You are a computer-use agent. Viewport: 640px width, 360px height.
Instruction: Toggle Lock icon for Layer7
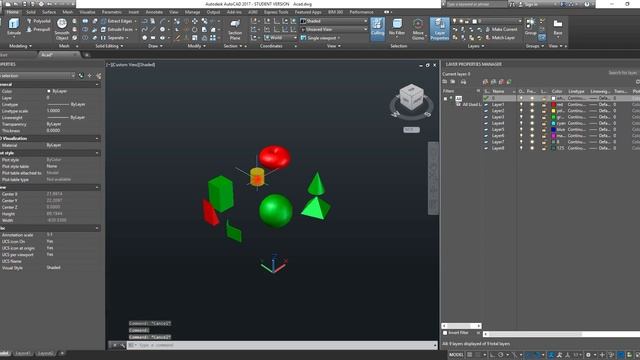544,142
